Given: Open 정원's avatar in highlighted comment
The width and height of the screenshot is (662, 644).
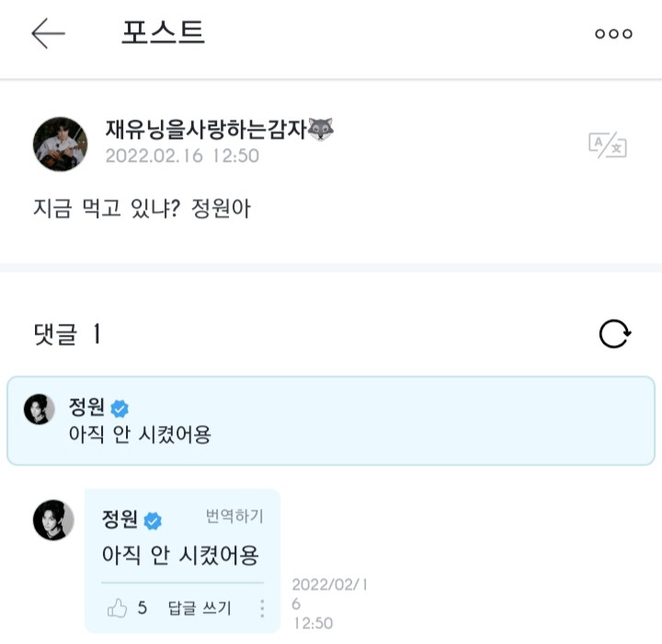Looking at the screenshot, I should [40, 409].
